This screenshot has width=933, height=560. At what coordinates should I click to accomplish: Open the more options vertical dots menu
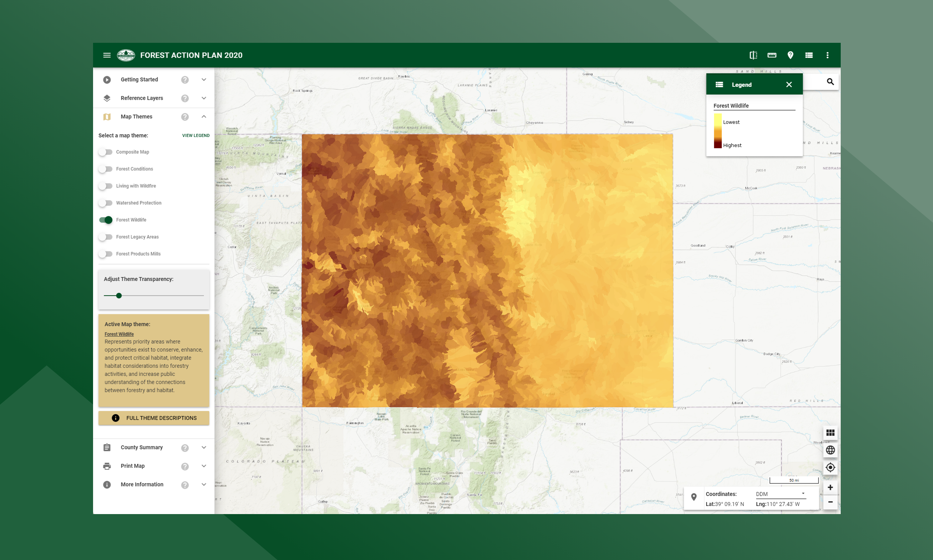tap(827, 55)
